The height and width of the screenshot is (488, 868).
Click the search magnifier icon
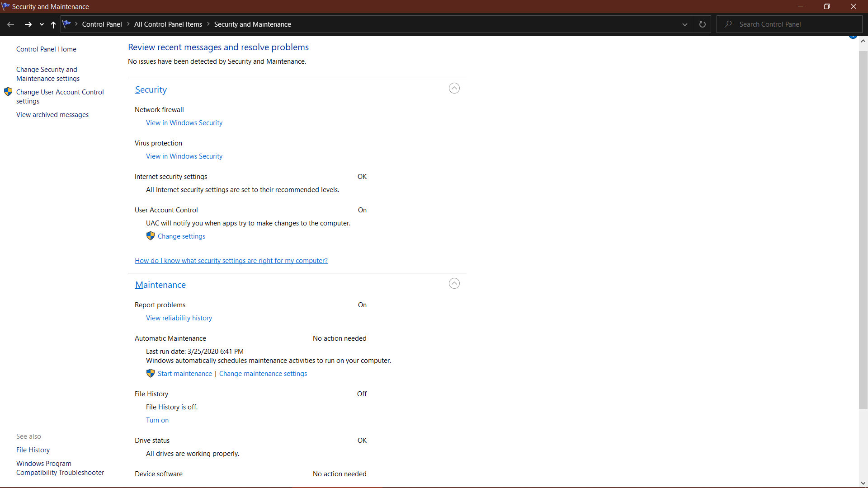coord(728,24)
